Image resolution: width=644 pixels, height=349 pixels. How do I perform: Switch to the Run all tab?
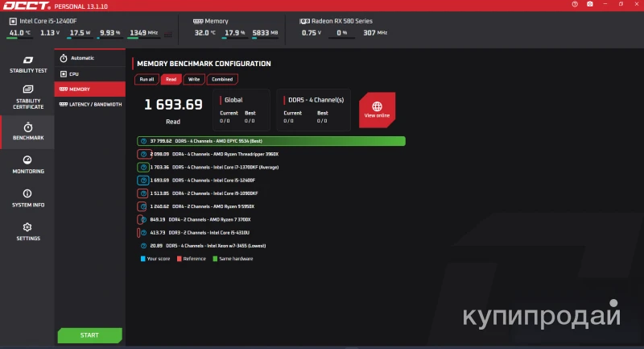point(147,79)
